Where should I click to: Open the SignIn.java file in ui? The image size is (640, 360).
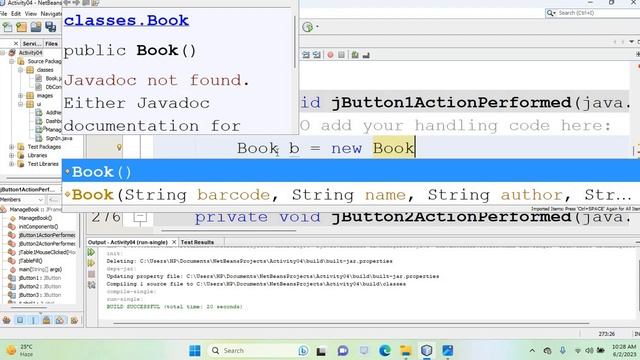point(59,138)
